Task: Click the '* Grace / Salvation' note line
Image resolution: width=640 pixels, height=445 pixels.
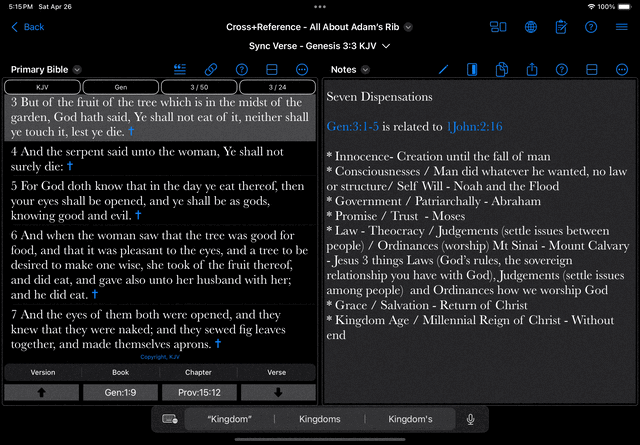Action: [x=427, y=305]
